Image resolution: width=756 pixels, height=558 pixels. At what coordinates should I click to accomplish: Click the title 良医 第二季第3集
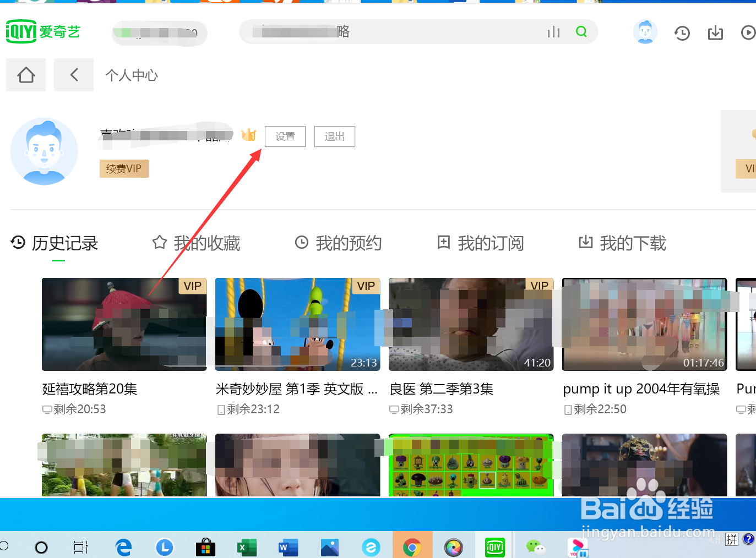[x=442, y=389]
